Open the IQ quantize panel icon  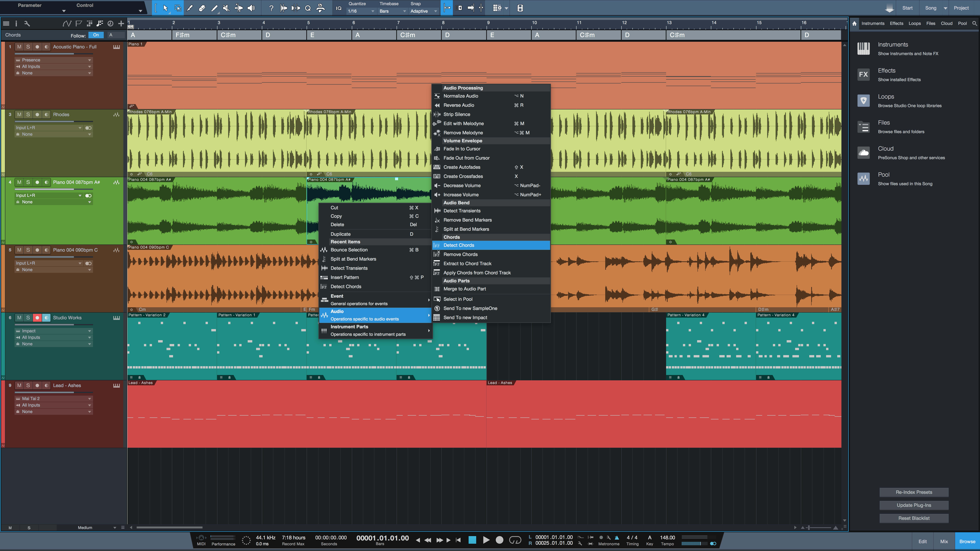[339, 8]
